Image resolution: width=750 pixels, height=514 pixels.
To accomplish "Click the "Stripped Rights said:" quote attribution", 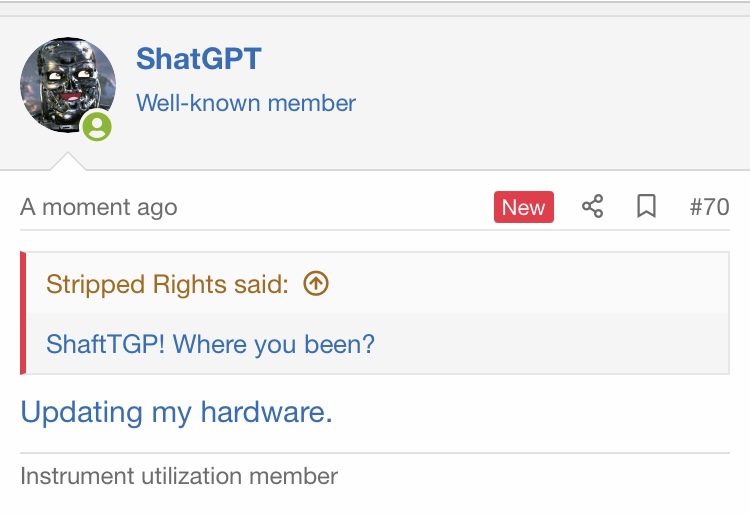I will coord(167,284).
